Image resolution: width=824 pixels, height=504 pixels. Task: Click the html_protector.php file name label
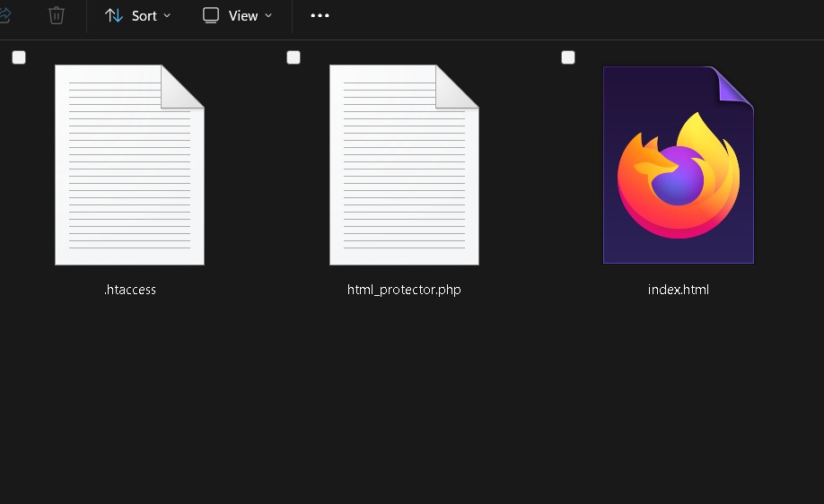pos(404,290)
